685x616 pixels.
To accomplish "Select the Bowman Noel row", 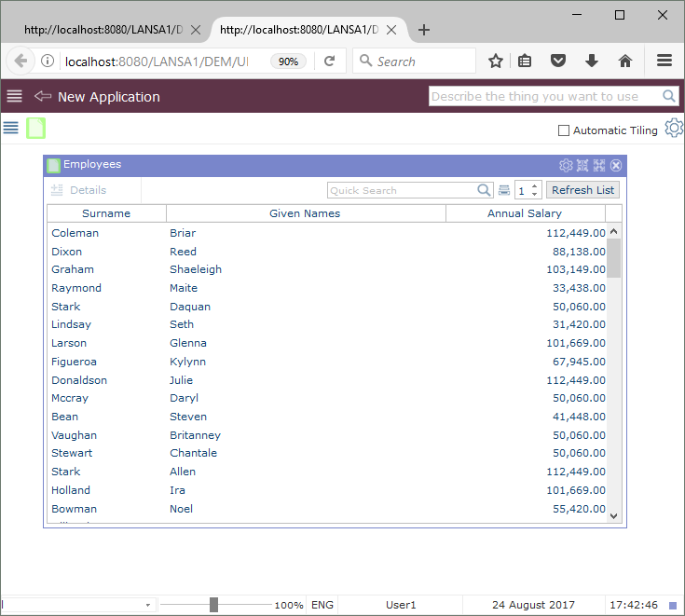I will click(x=327, y=509).
